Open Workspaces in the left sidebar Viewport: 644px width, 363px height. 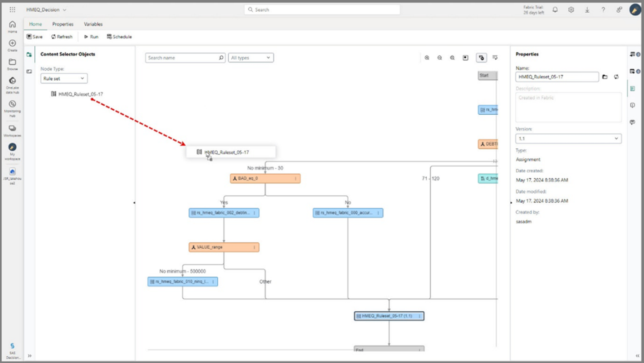coord(12,131)
